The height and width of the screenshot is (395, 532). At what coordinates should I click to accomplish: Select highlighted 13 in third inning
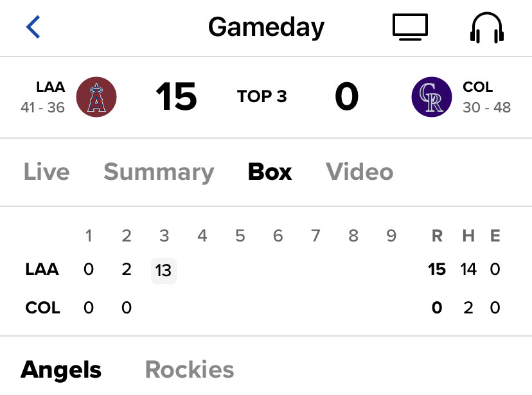(x=164, y=270)
